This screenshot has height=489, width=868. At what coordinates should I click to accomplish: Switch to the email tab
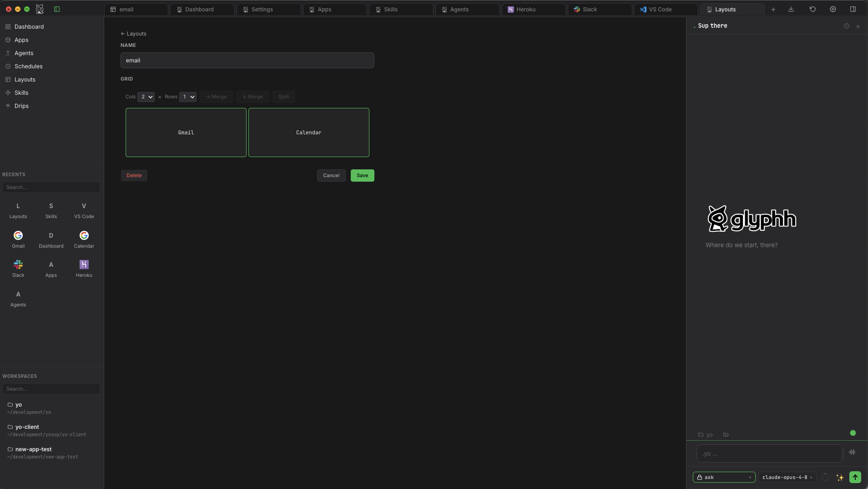(136, 10)
